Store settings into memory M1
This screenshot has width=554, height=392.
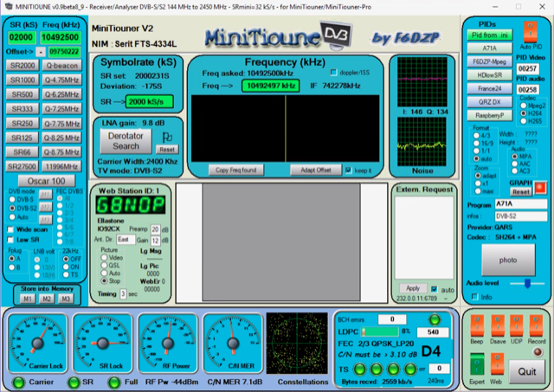27,299
